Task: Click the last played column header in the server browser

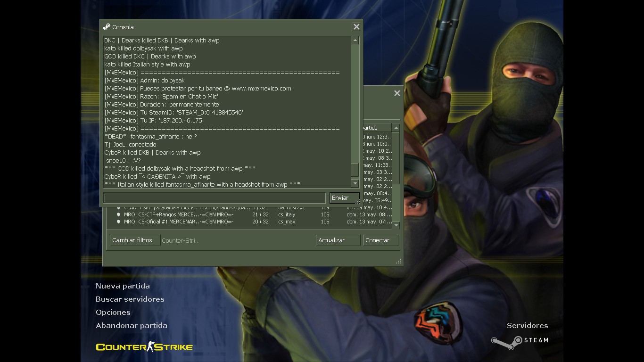Action: point(377,128)
